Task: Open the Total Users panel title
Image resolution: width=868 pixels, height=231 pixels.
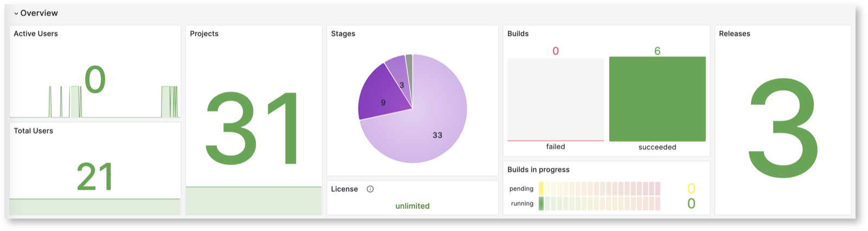Action: (34, 131)
